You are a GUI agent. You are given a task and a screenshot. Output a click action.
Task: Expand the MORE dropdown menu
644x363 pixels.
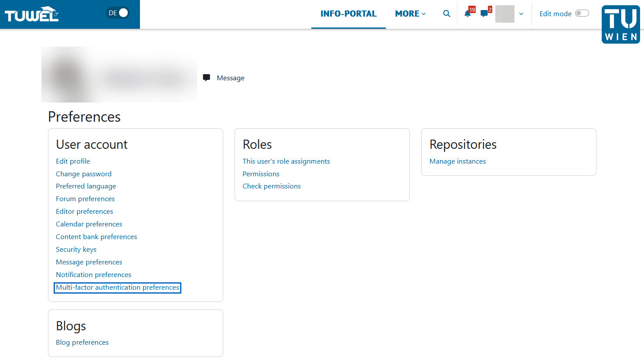pos(410,14)
